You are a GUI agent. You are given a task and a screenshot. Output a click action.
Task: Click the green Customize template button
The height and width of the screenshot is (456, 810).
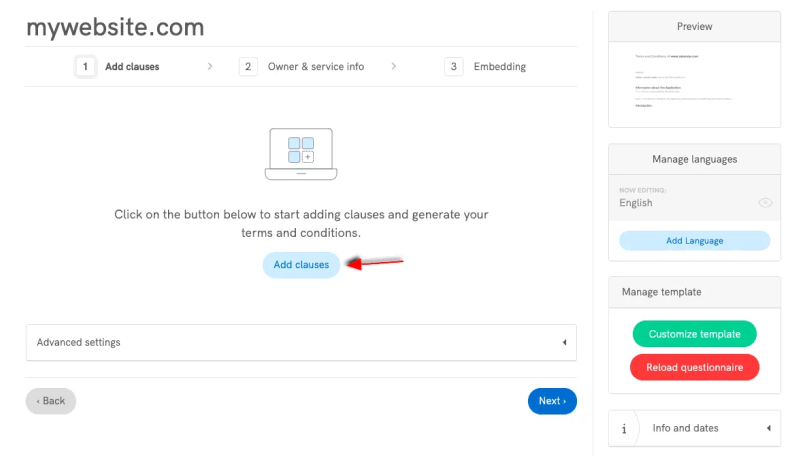pos(694,334)
